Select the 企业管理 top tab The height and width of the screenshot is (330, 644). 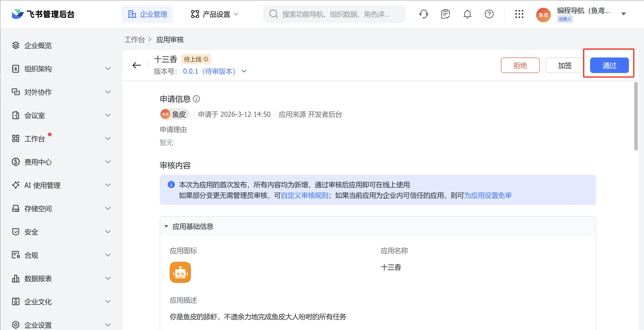pos(147,14)
